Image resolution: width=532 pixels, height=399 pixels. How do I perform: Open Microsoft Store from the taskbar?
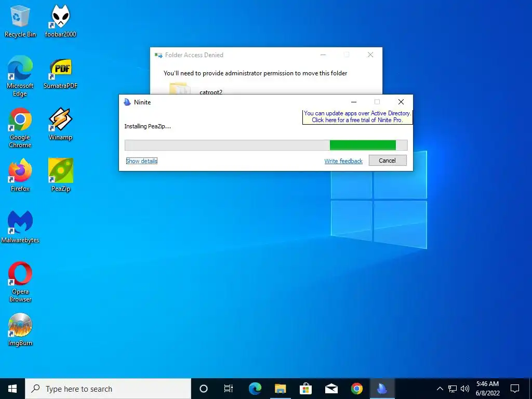click(305, 389)
